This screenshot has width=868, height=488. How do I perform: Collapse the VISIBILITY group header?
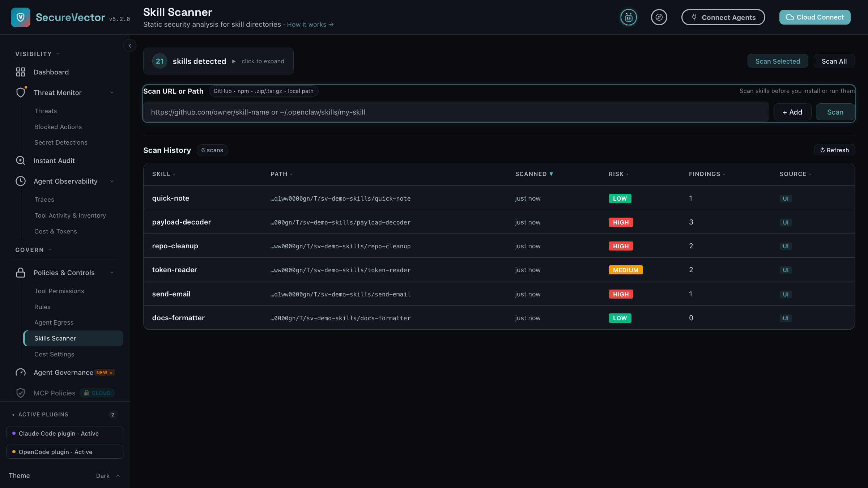(x=38, y=54)
